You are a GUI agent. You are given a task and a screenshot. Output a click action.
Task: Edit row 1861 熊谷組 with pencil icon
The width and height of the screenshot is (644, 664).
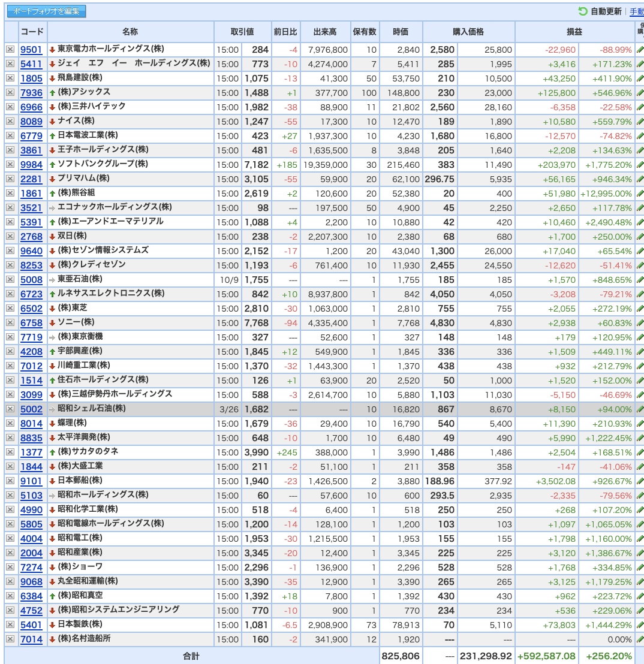640,194
